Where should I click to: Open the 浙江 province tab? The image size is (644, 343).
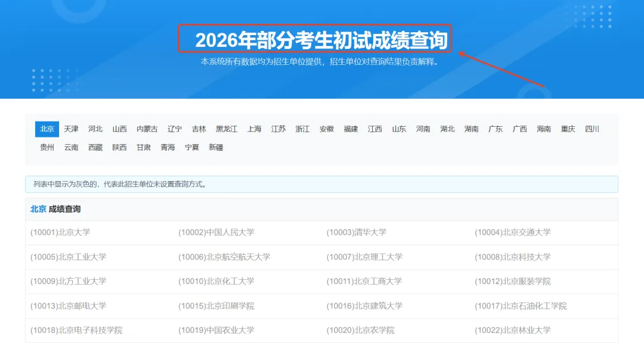pos(303,129)
